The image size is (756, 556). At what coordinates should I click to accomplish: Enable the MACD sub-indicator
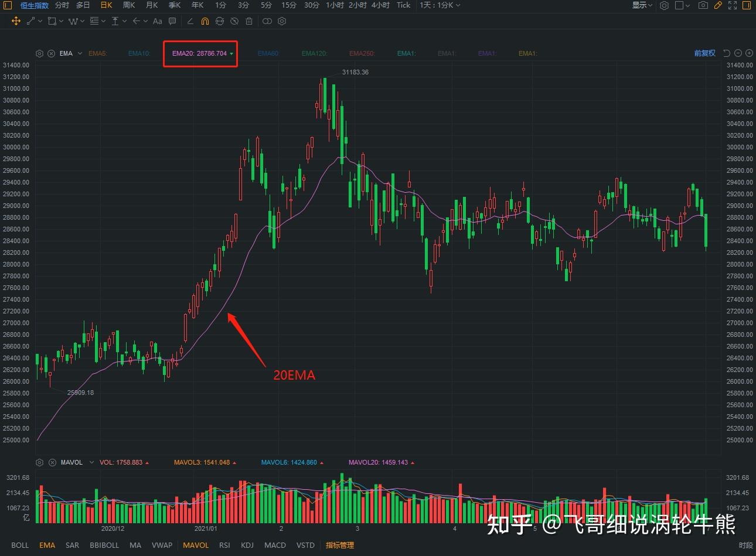pos(275,545)
